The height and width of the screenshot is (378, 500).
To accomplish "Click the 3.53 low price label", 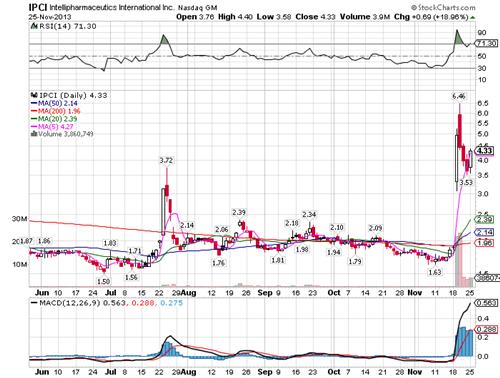I will (x=466, y=182).
